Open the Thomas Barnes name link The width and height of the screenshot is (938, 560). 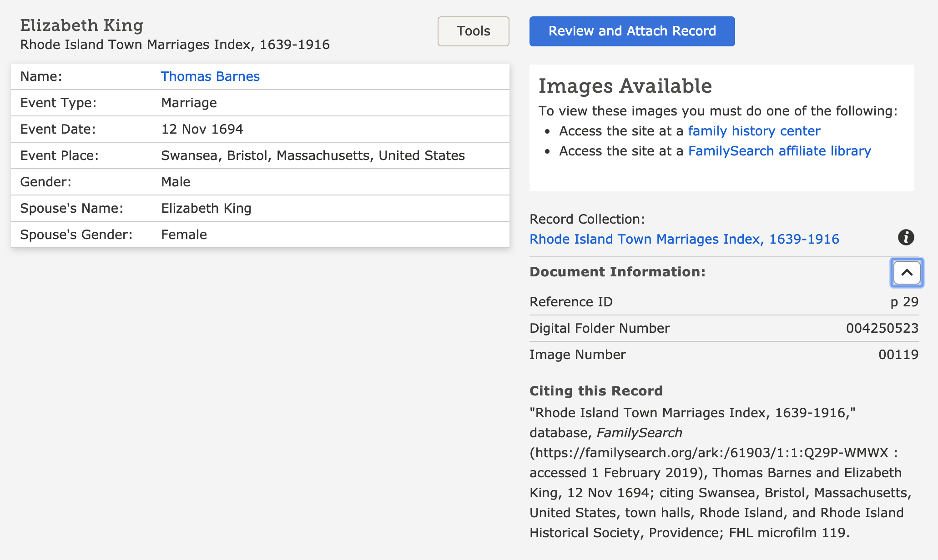tap(210, 76)
